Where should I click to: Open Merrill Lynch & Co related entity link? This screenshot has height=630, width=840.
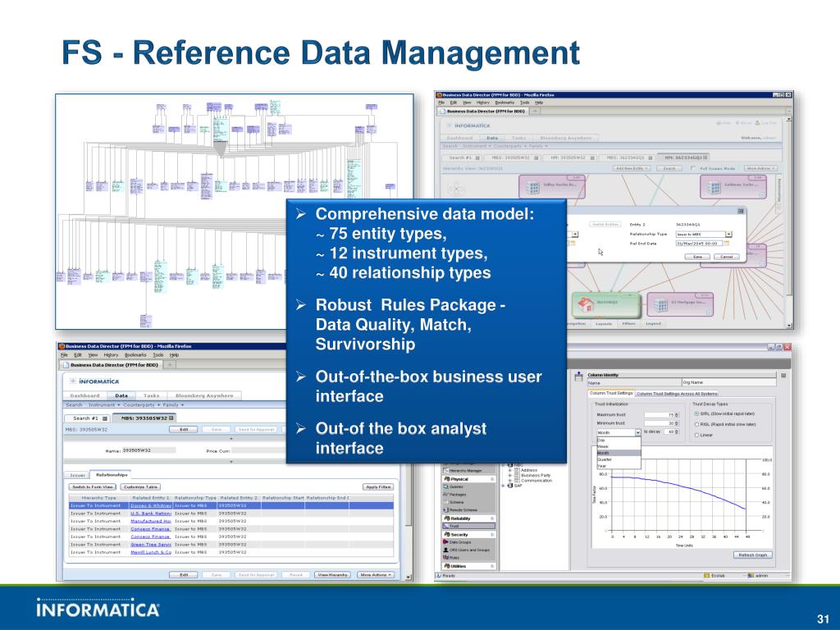[151, 552]
